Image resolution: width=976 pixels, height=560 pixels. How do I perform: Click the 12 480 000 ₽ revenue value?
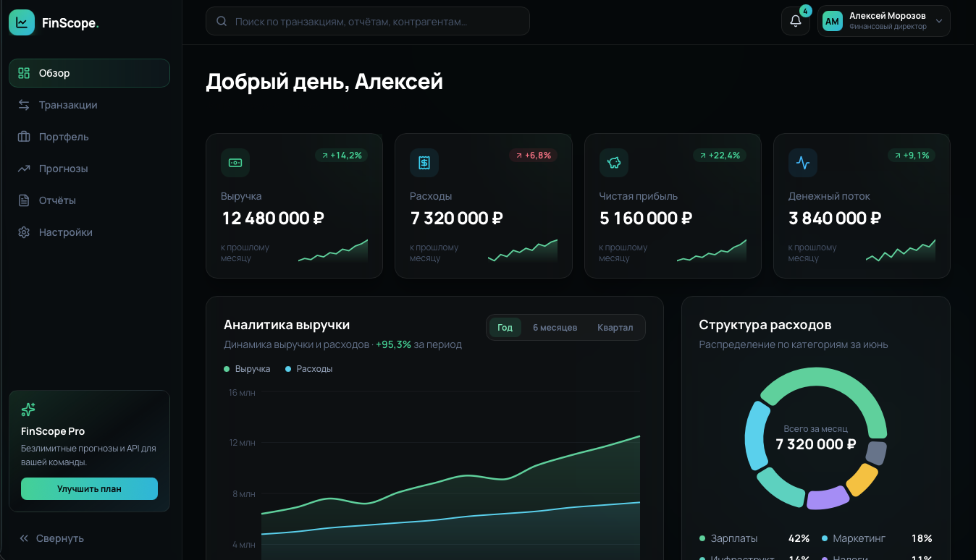tap(273, 218)
